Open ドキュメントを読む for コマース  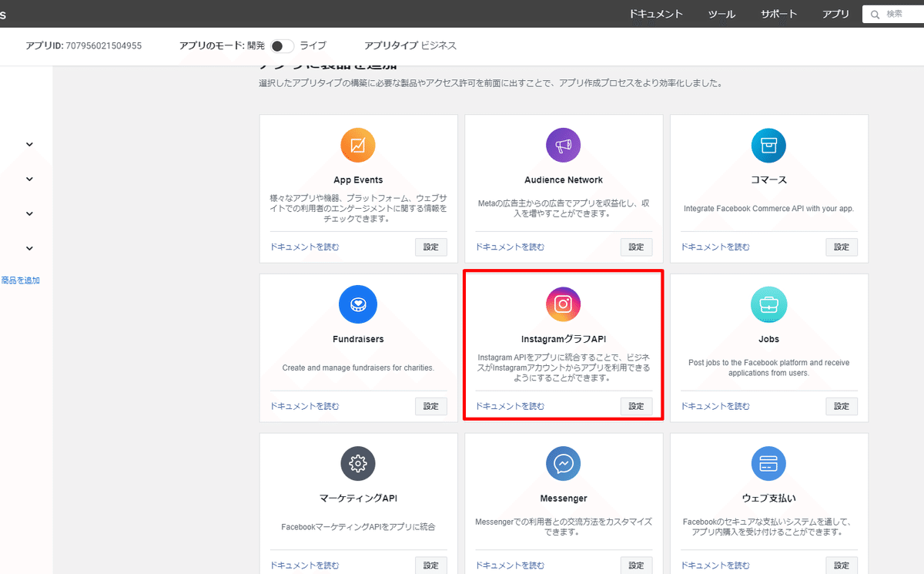pos(715,247)
